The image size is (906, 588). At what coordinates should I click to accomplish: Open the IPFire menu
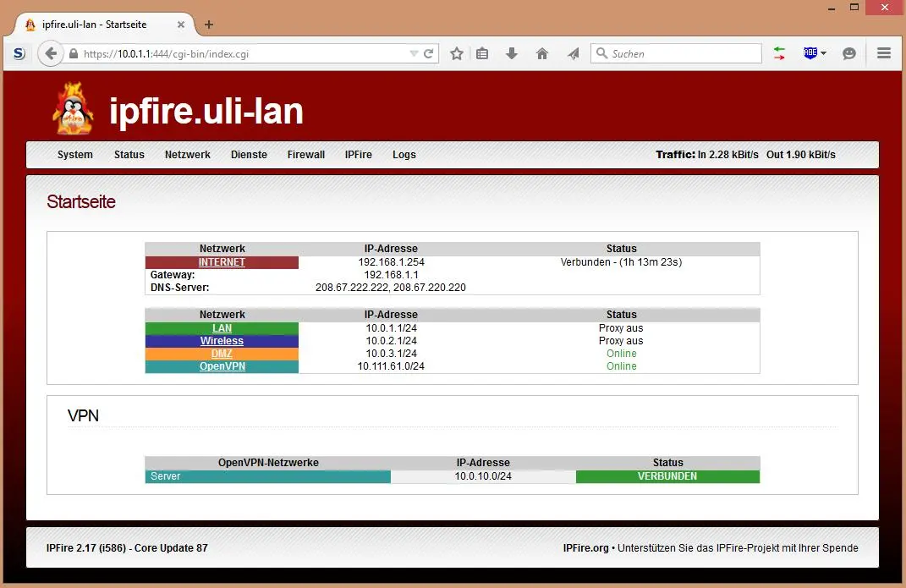tap(358, 155)
